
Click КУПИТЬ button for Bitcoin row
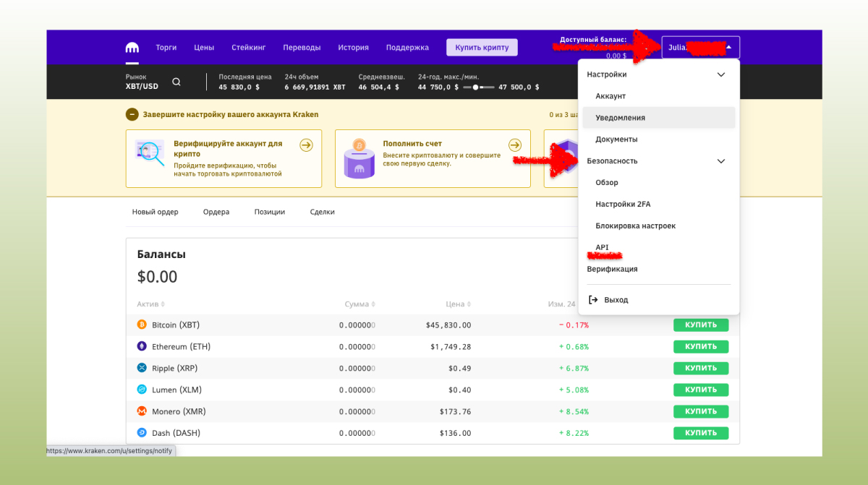pos(700,325)
